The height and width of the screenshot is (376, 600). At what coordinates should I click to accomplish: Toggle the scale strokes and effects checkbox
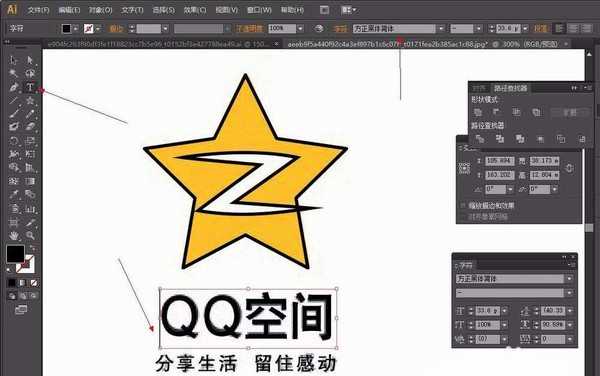click(463, 206)
